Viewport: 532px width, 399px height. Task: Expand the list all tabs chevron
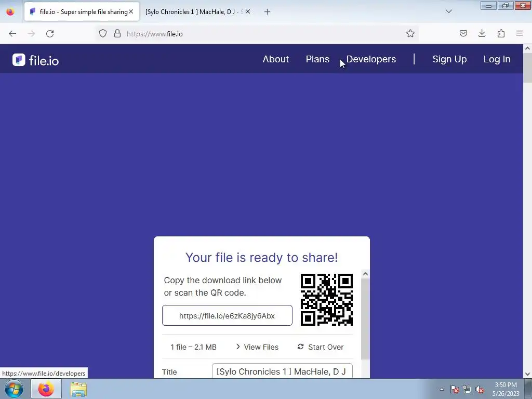click(448, 11)
